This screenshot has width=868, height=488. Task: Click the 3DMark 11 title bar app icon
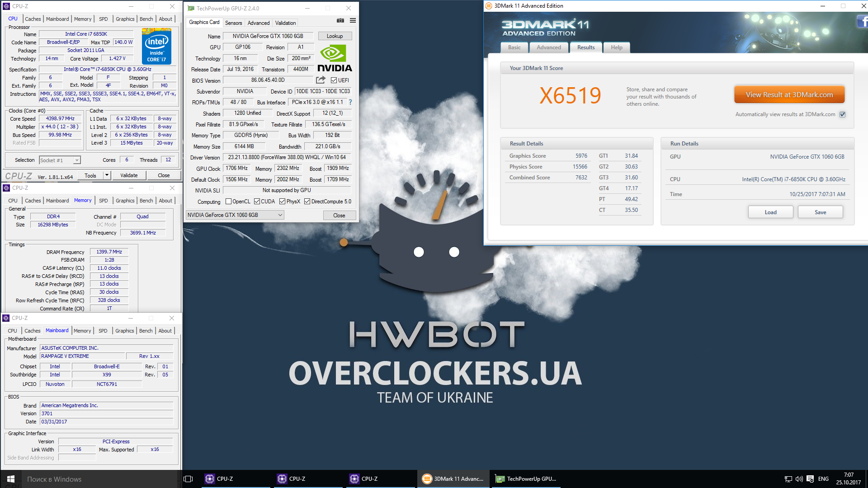click(489, 6)
